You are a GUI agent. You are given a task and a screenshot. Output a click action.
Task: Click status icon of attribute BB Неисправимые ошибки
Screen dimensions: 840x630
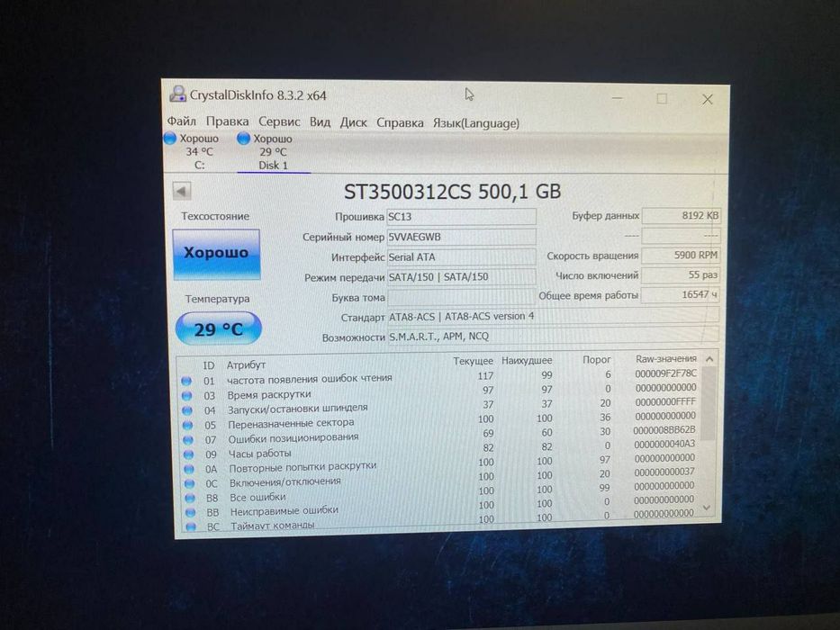(x=190, y=513)
